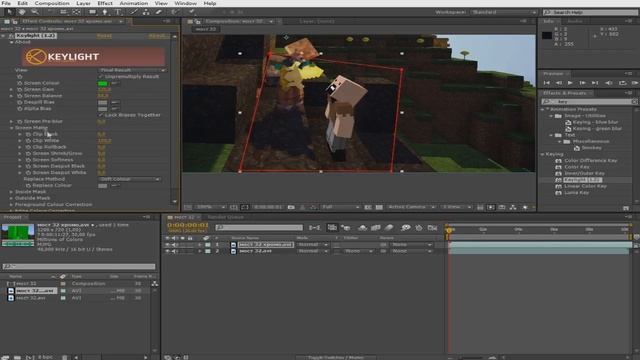Hide layer 1 with its eye icon
Viewport: 640px width, 360px height.
pyautogui.click(x=167, y=245)
